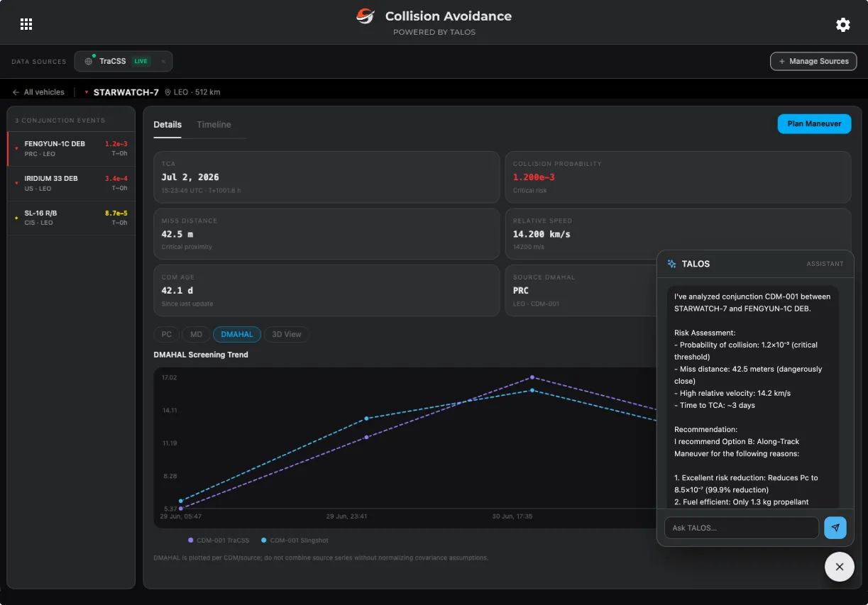This screenshot has height=605, width=868.
Task: Send message with the paper plane icon
Action: (x=835, y=528)
